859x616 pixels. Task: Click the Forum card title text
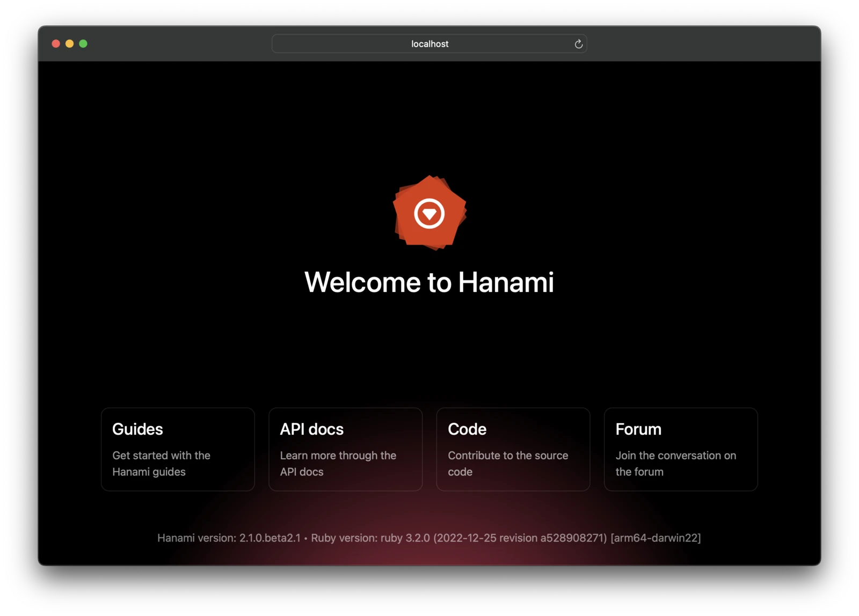(638, 429)
